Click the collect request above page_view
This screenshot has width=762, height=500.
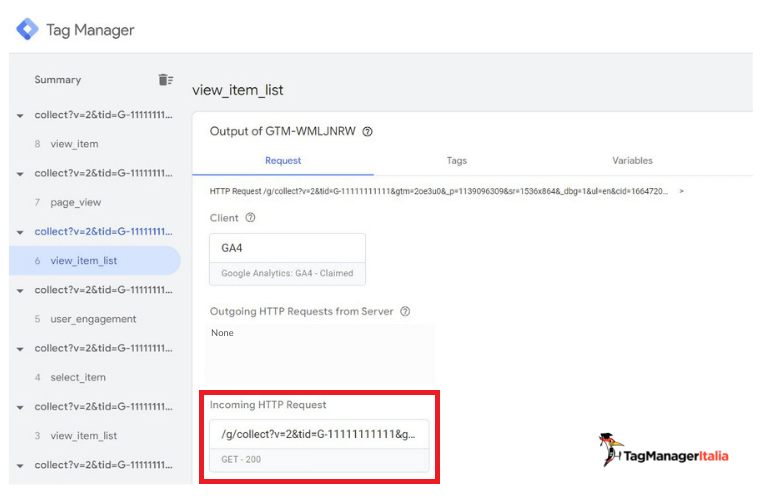(x=103, y=173)
